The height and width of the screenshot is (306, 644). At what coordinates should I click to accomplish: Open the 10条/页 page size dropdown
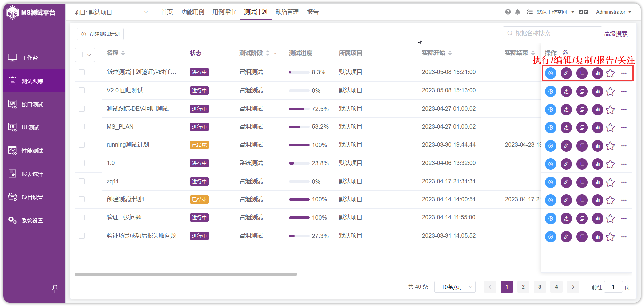click(455, 287)
